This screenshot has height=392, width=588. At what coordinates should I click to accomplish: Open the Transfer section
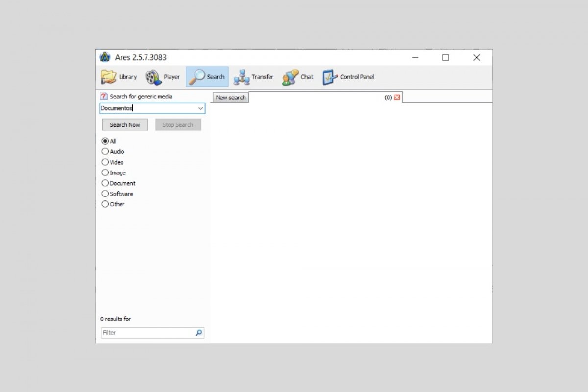(253, 77)
